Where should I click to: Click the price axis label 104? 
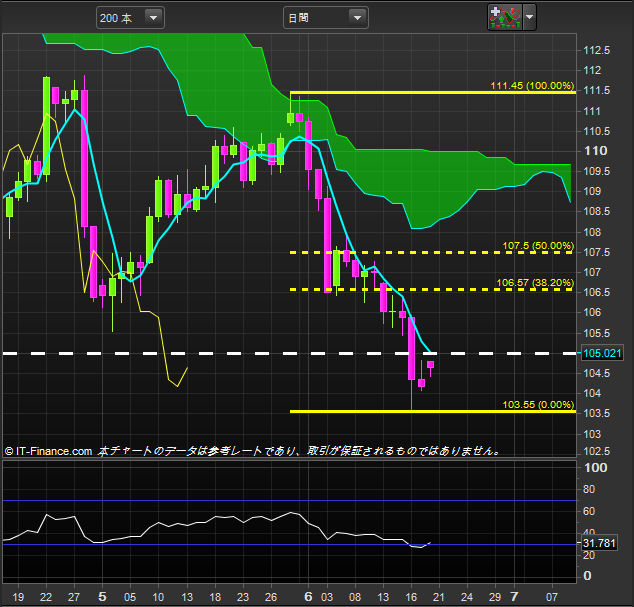[x=592, y=393]
